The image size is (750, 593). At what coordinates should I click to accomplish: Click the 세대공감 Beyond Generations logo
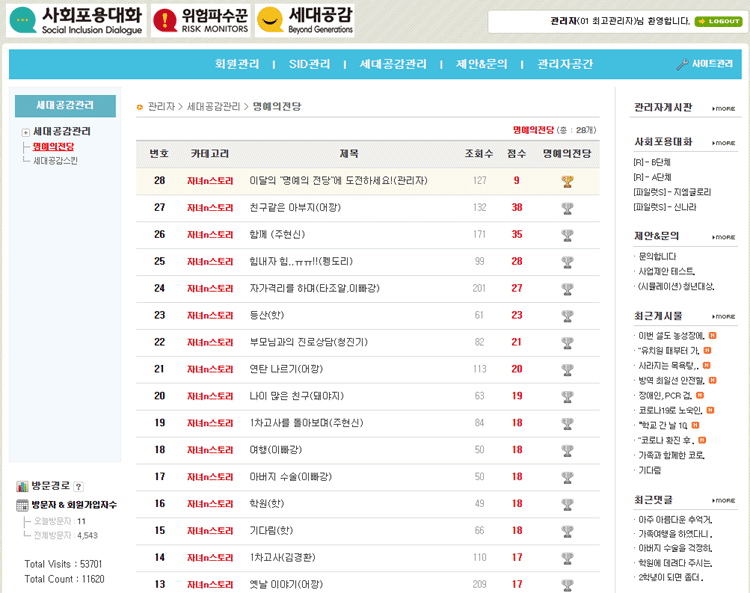[x=305, y=21]
